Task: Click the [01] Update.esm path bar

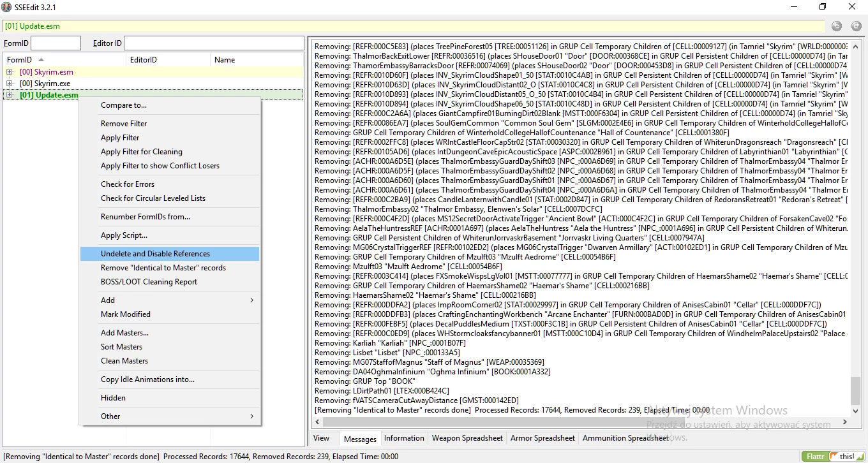Action: pos(414,26)
